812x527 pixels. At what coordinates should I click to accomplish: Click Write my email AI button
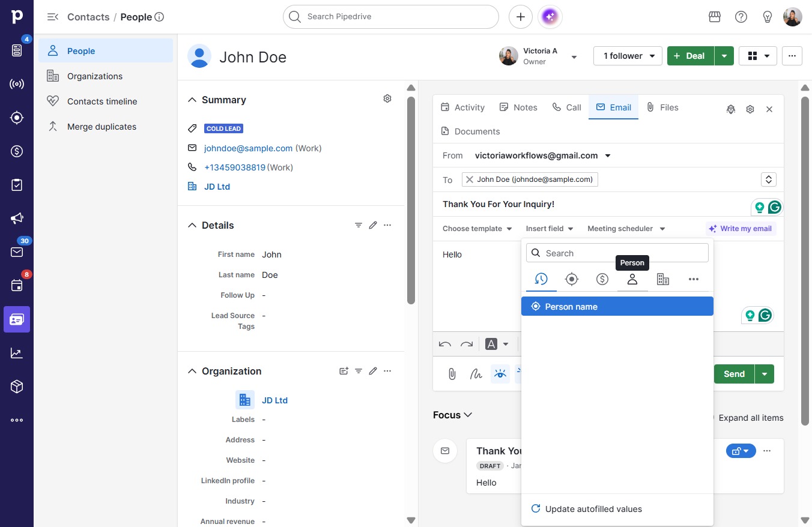click(x=741, y=229)
